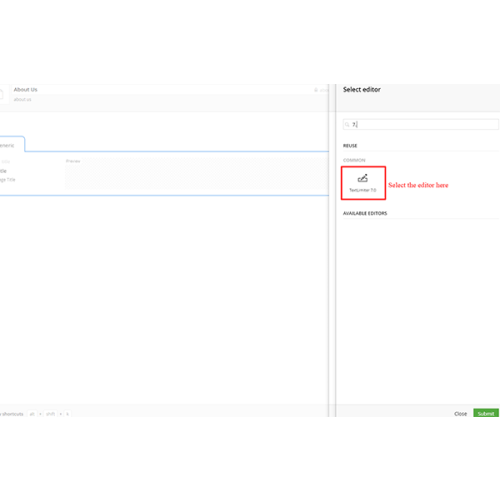Close the Select editor panel
Screen dimensions: 500x500
(x=460, y=414)
